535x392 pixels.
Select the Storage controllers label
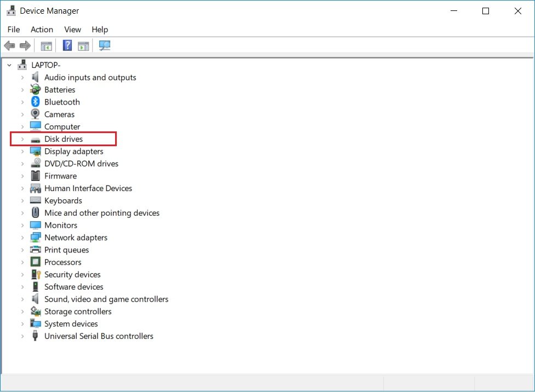click(x=78, y=311)
